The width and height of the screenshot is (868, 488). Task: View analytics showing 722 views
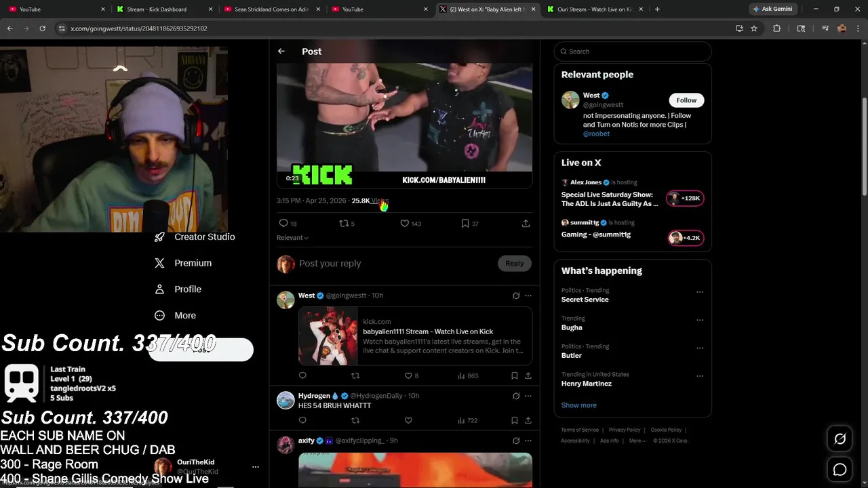(467, 420)
